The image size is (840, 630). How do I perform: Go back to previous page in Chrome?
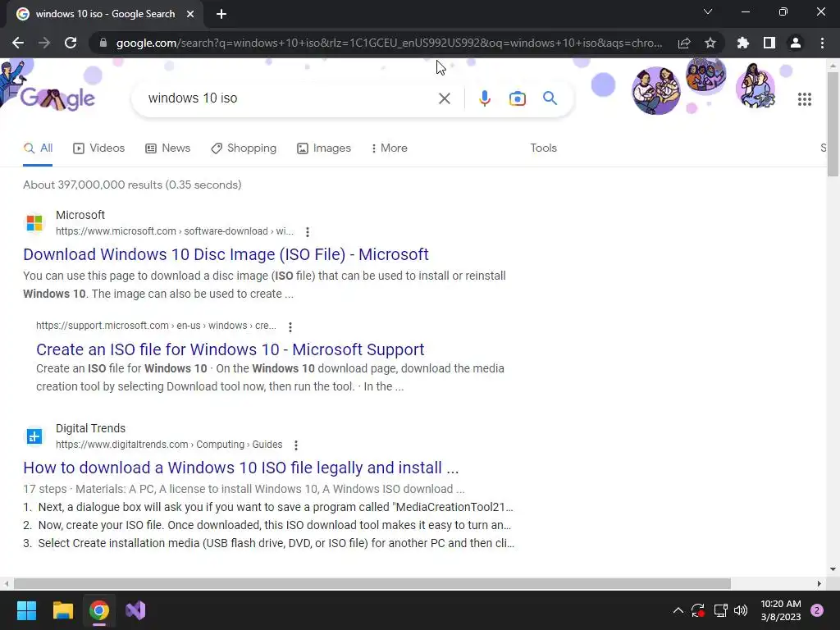[x=18, y=43]
